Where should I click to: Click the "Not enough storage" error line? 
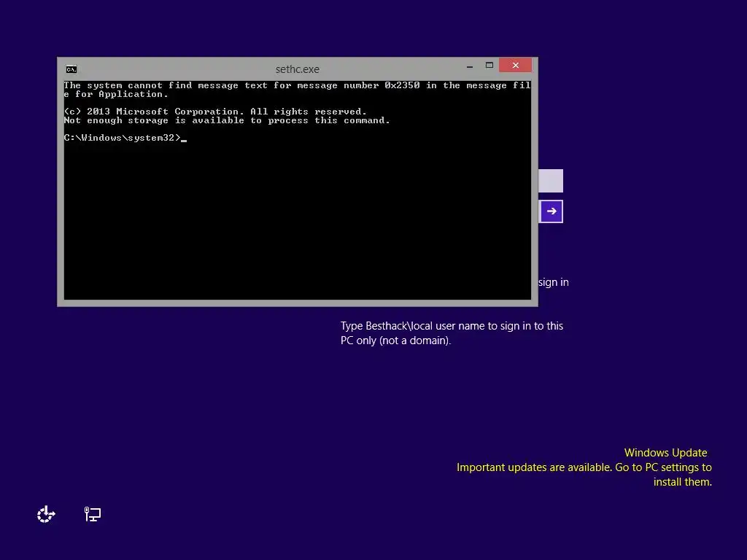tap(228, 120)
